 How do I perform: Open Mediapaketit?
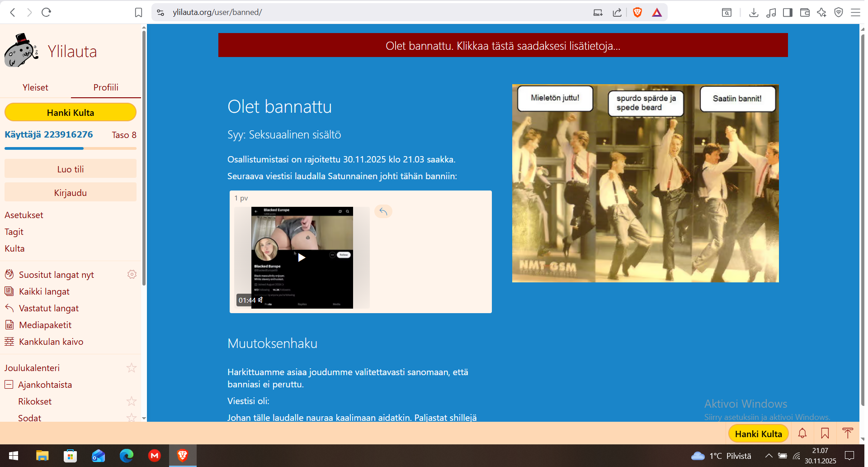[45, 325]
